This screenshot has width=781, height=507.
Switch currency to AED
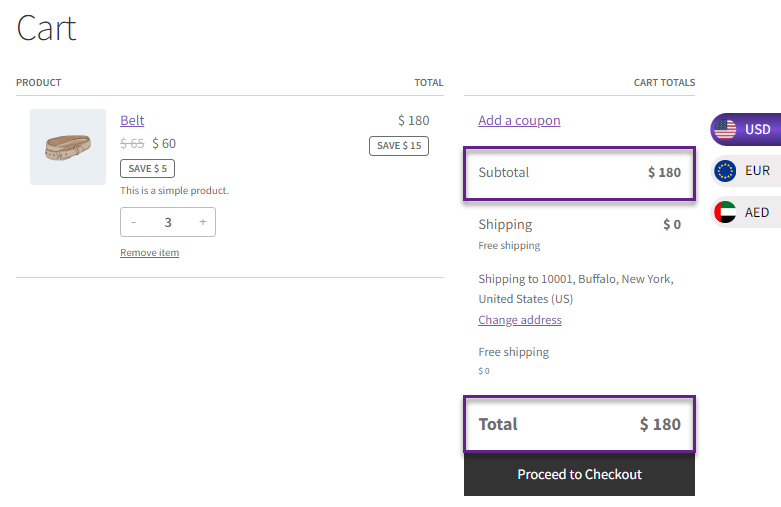pyautogui.click(x=746, y=212)
